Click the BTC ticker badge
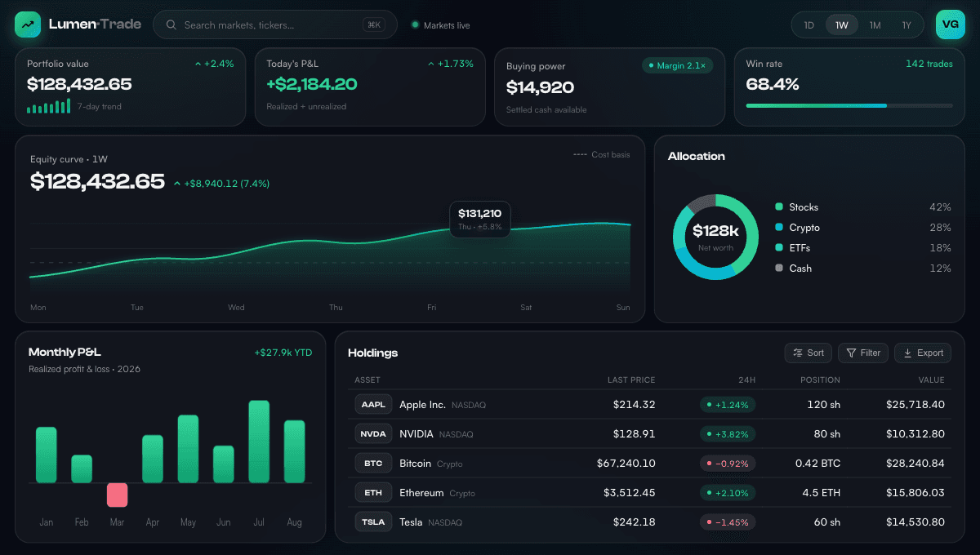980x555 pixels. point(373,464)
